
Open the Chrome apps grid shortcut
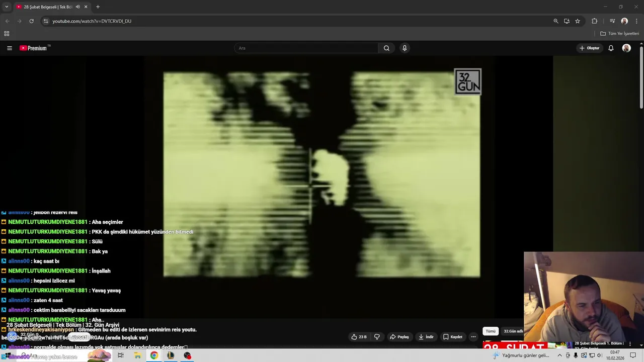pyautogui.click(x=7, y=34)
